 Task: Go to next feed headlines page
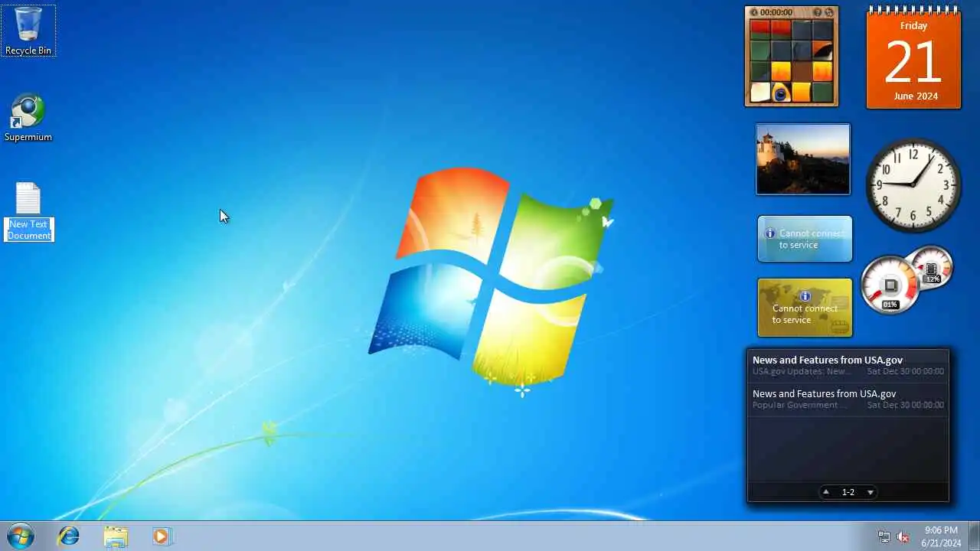tap(871, 492)
